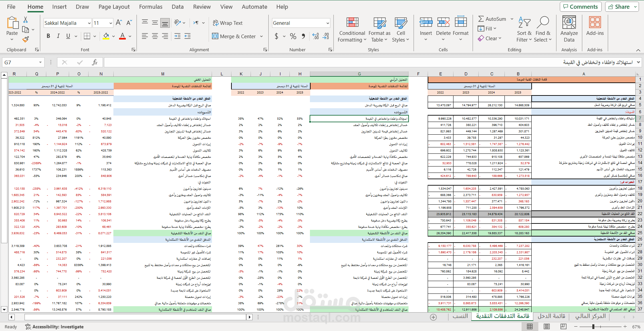Apply the Borders icon
This screenshot has width=644, height=331.
click(x=87, y=36)
